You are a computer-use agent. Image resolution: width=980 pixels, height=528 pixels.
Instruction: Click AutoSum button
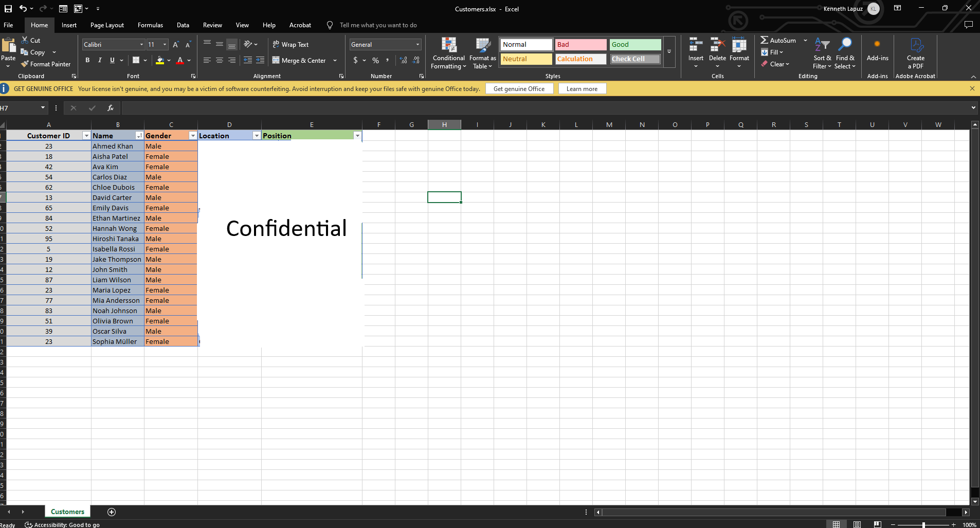coord(778,40)
